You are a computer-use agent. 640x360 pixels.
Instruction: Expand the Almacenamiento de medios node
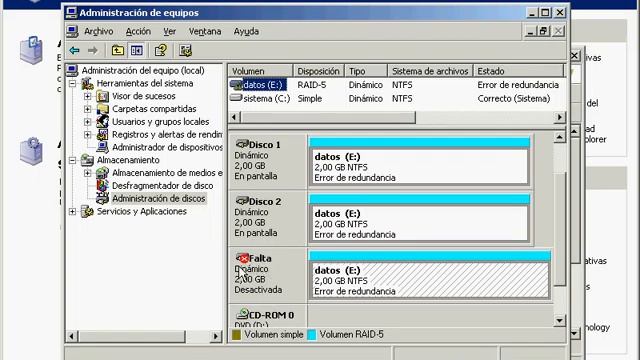(87, 173)
